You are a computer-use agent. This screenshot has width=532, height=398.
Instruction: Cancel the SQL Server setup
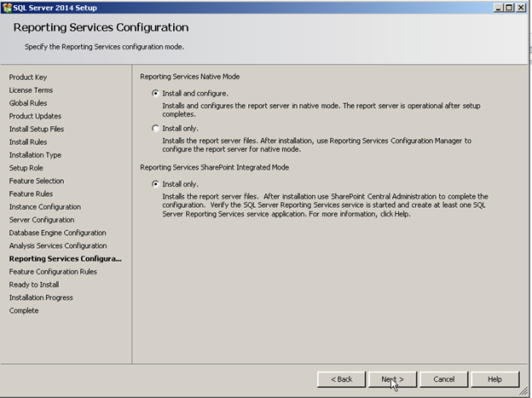coord(444,379)
